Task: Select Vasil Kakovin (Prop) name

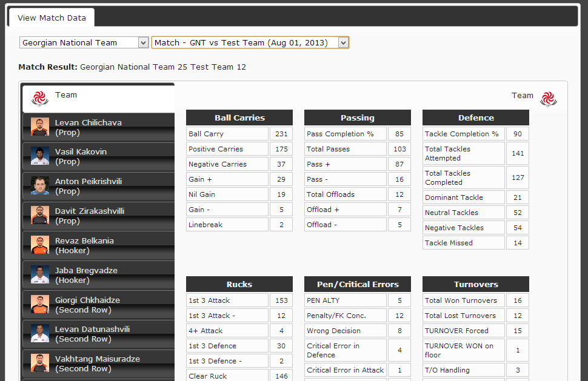Action: pyautogui.click(x=81, y=157)
